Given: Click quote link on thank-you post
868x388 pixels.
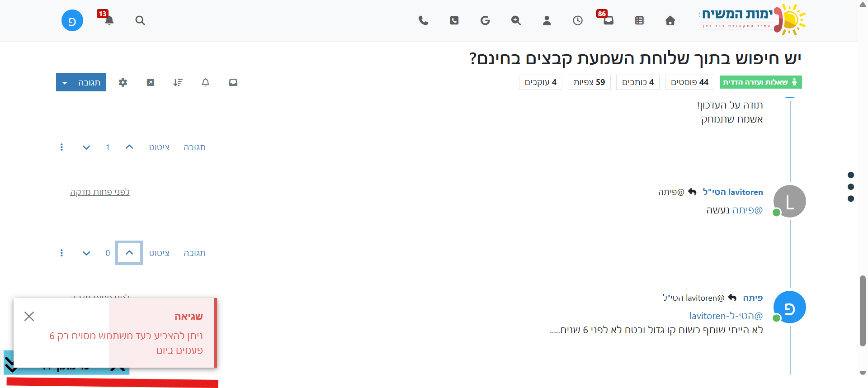Looking at the screenshot, I should click(159, 147).
